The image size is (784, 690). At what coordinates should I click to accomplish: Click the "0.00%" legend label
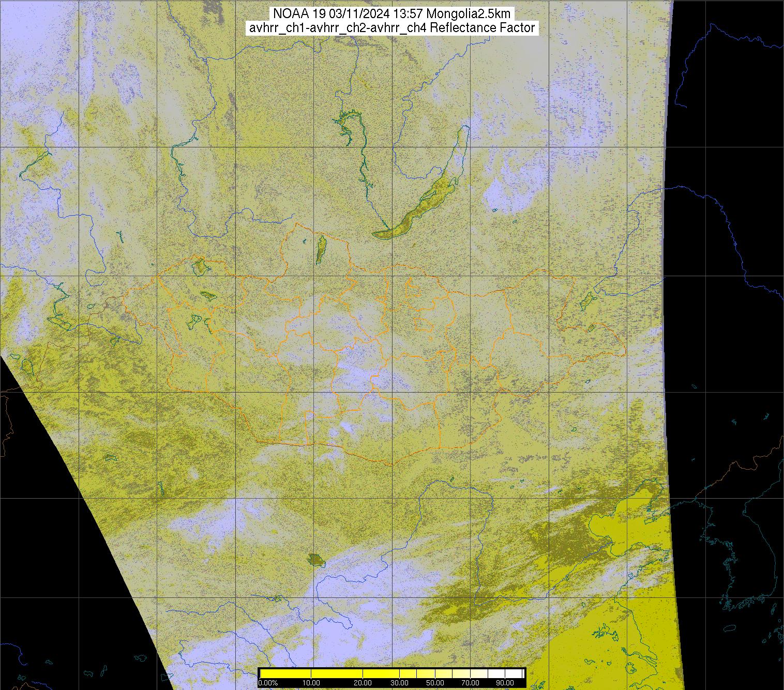[268, 683]
